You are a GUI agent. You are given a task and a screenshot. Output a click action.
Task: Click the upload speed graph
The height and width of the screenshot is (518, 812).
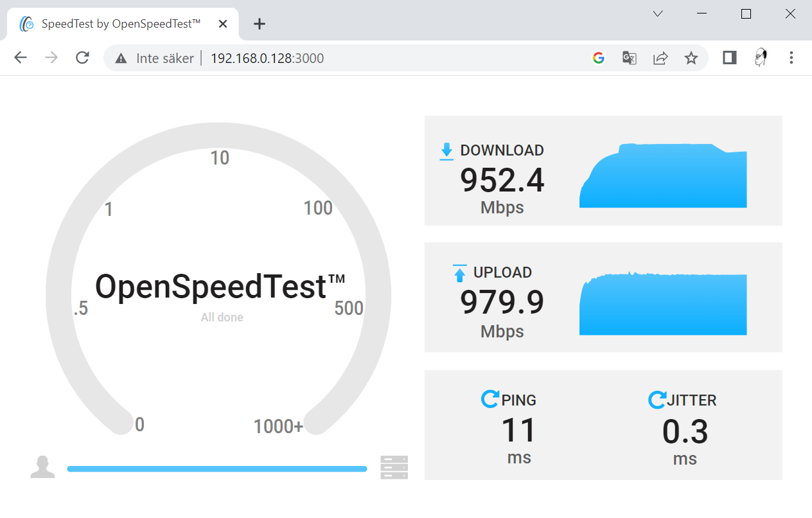pyautogui.click(x=663, y=303)
